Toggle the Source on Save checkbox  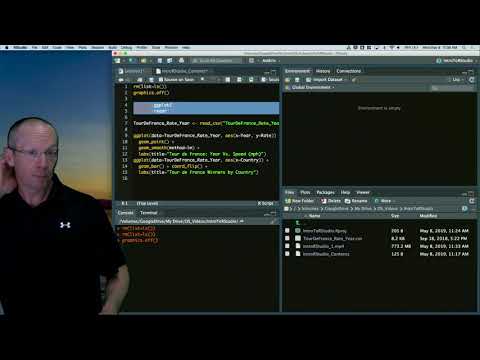pos(161,80)
